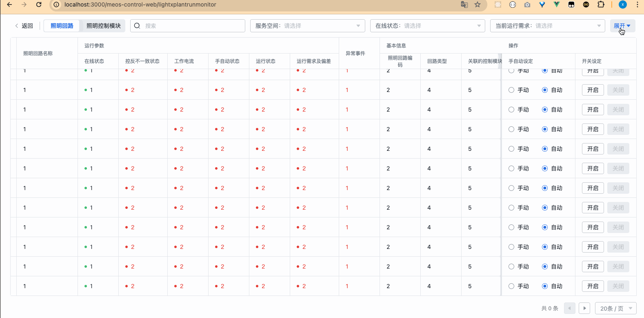Bookmark this page with the star

[x=477, y=4]
